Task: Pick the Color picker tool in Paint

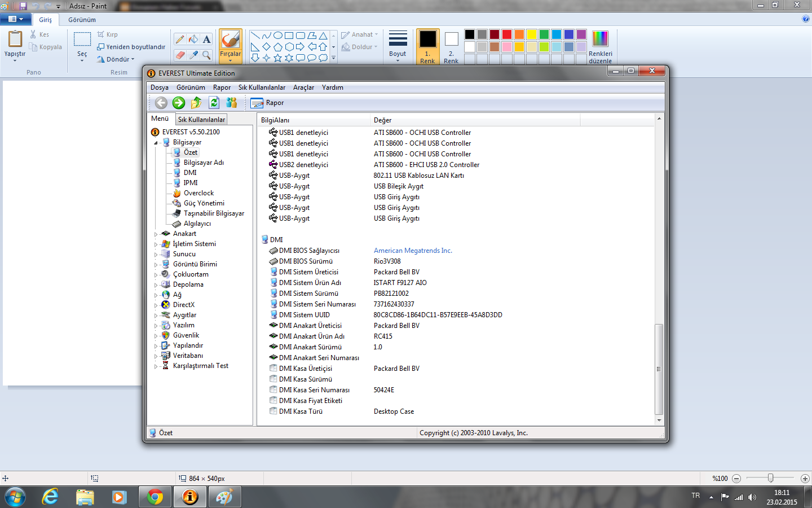Action: point(193,55)
